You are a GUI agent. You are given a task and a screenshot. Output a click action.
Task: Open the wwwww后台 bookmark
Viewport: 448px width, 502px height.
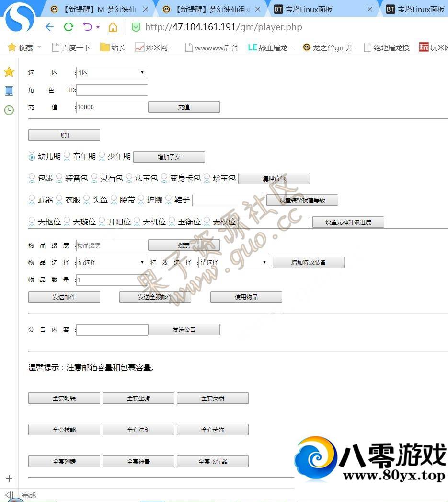coord(212,47)
